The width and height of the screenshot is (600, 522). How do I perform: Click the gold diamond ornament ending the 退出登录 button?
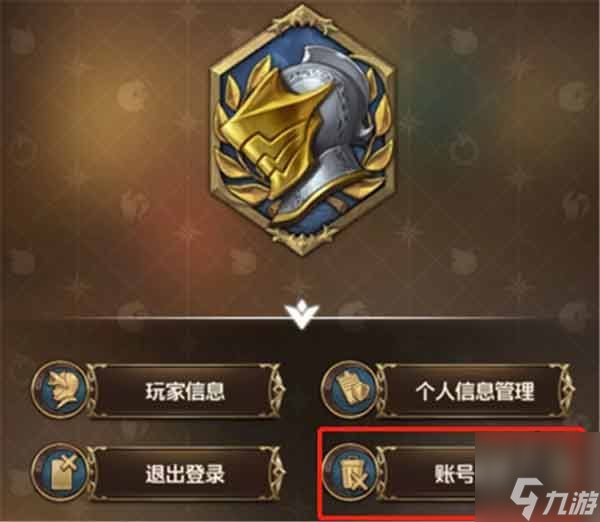pyautogui.click(x=277, y=474)
